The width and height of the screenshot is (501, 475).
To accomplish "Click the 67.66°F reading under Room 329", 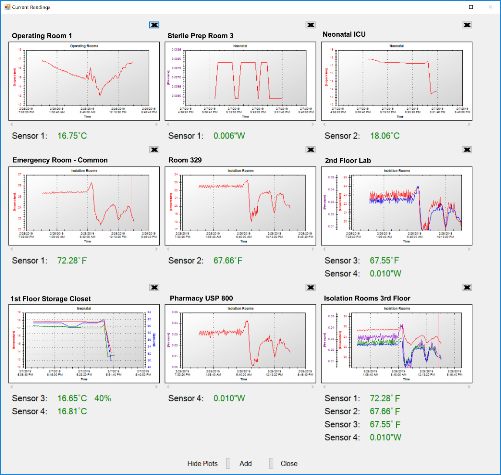I will click(x=228, y=260).
